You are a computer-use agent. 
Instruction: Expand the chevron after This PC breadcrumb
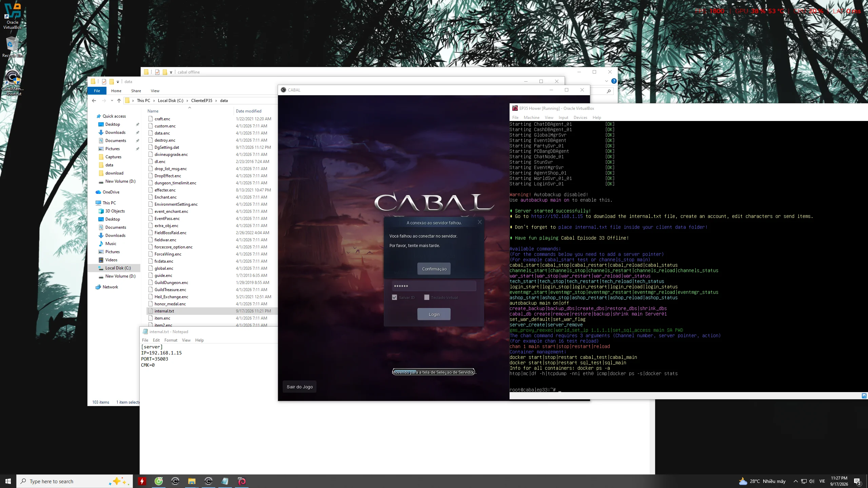point(154,101)
